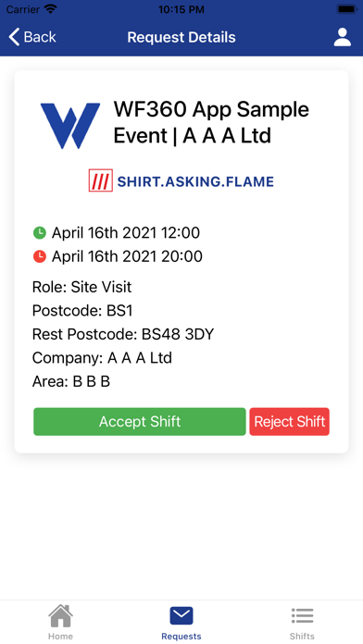Image resolution: width=363 pixels, height=644 pixels.
Task: Reject the shift with red button
Action: [x=290, y=421]
